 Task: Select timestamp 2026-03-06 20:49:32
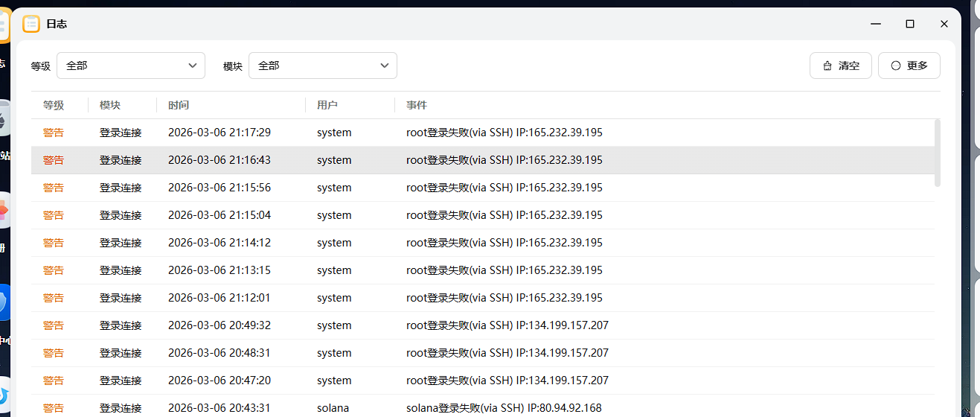(220, 325)
